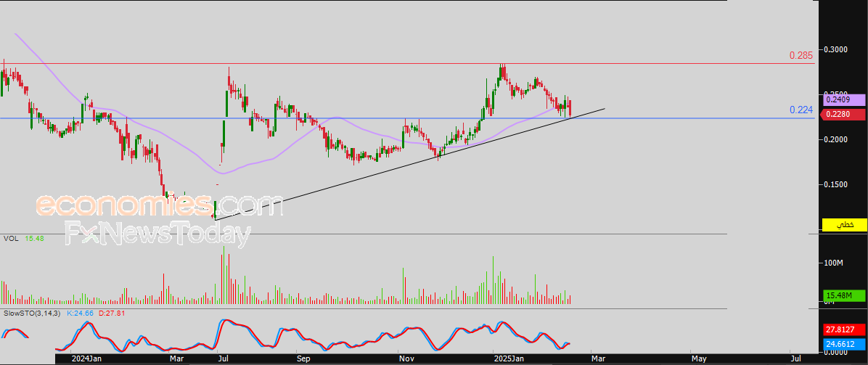
Task: Click the May label on time axis
Action: tap(700, 359)
